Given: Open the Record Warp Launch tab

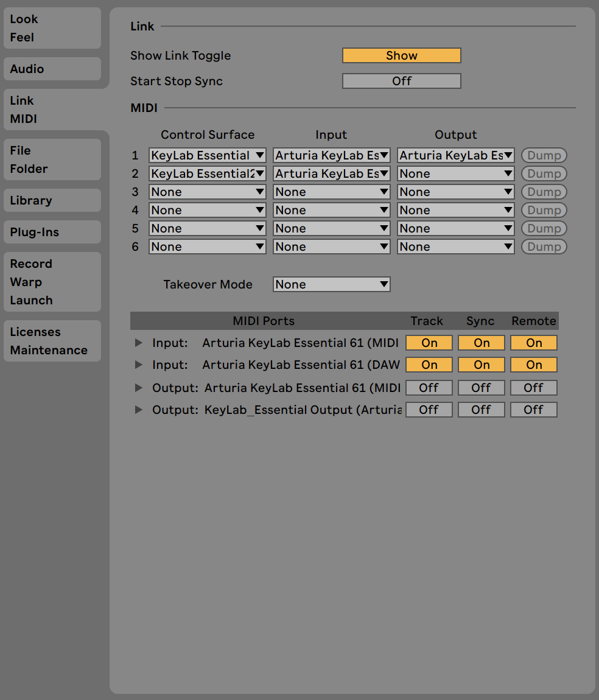Looking at the screenshot, I should point(52,282).
